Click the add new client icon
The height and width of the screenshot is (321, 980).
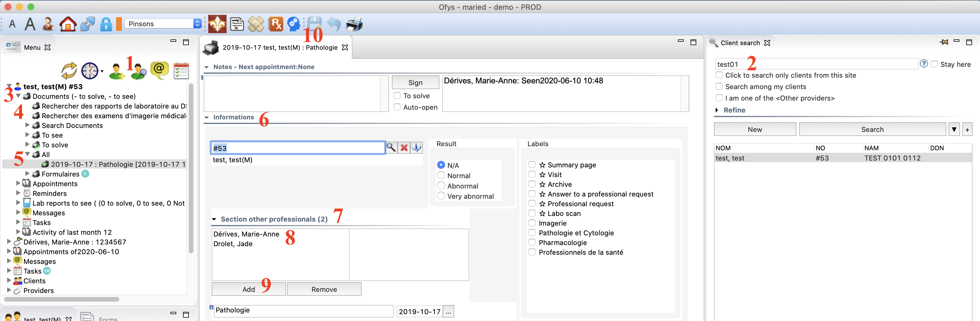click(116, 71)
